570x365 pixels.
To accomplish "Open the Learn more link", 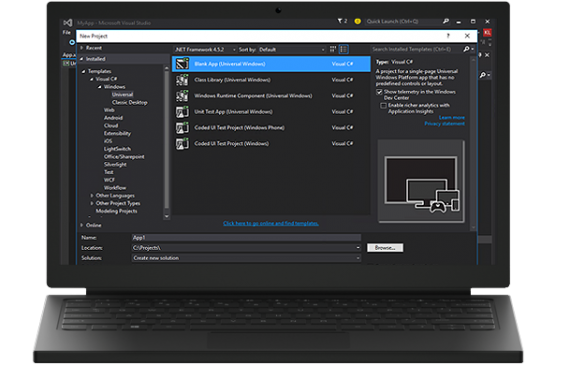I will coord(452,117).
